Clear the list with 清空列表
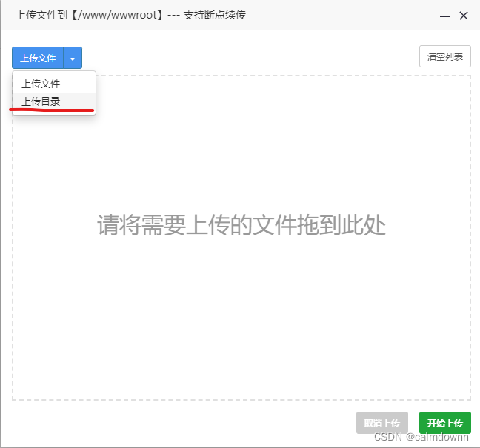This screenshot has width=480, height=448. [x=444, y=56]
